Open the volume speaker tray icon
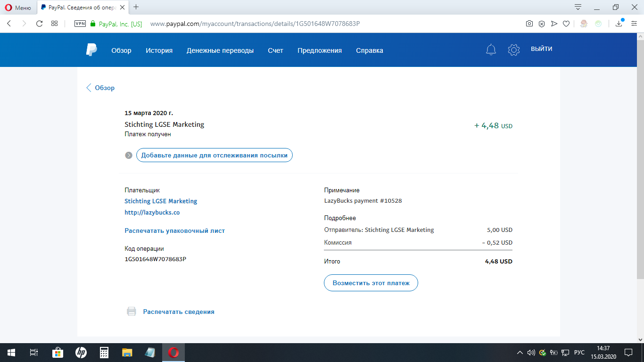The height and width of the screenshot is (362, 644). pyautogui.click(x=531, y=353)
